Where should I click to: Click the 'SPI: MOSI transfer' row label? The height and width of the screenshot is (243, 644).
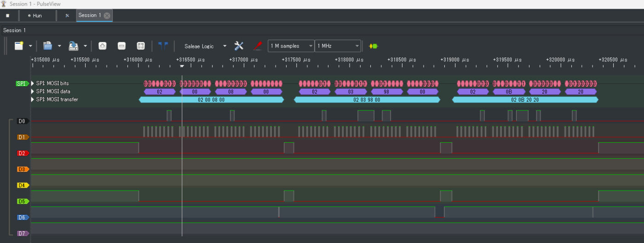click(57, 99)
